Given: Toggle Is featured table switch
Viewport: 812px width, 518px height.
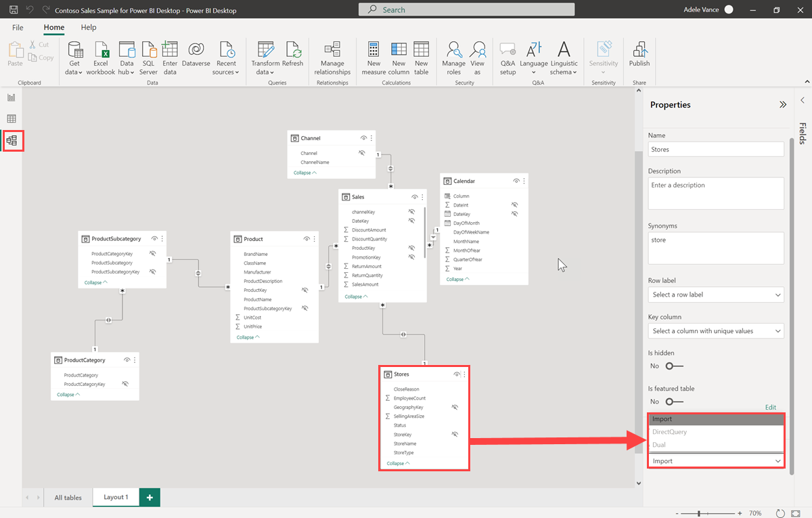Looking at the screenshot, I should point(674,402).
